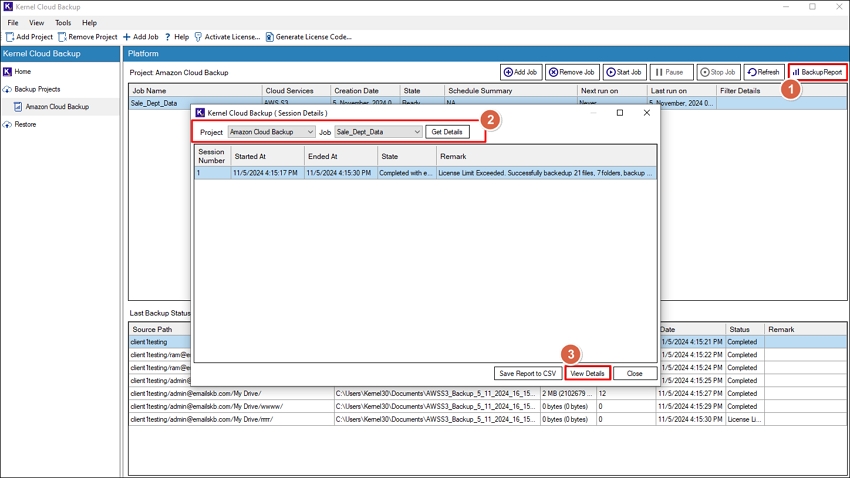Open the Help menu in the menu bar

click(89, 23)
